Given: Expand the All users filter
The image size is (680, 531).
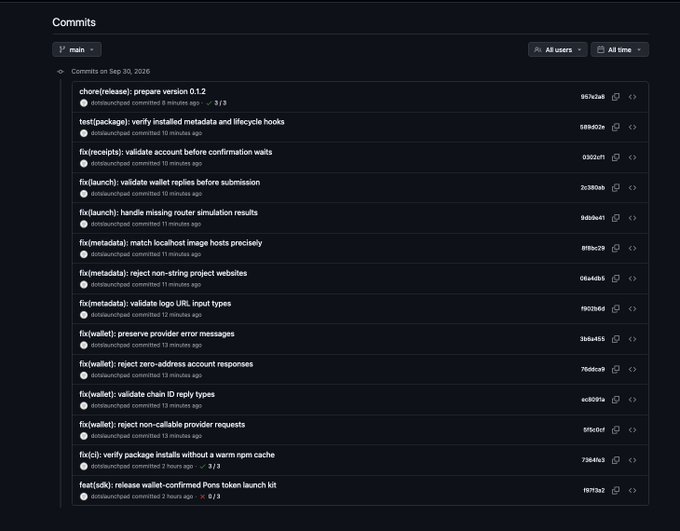Looking at the screenshot, I should click(x=558, y=49).
